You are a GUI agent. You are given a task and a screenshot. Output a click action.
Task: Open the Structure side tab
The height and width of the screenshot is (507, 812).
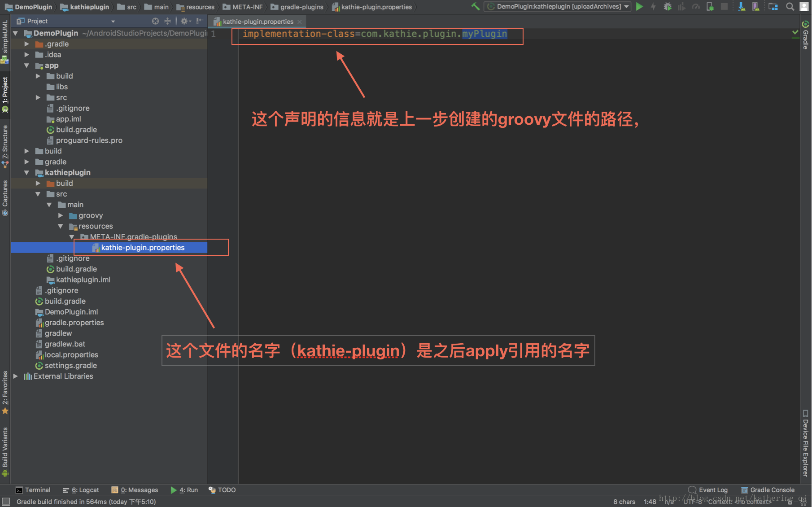tap(5, 146)
